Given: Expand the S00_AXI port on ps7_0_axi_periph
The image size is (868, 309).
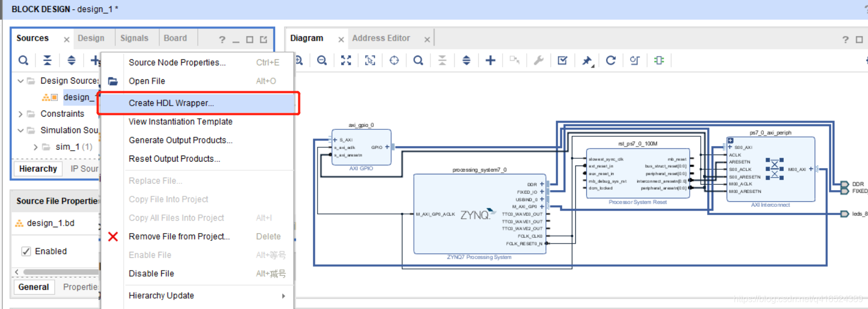Looking at the screenshot, I should point(730,147).
